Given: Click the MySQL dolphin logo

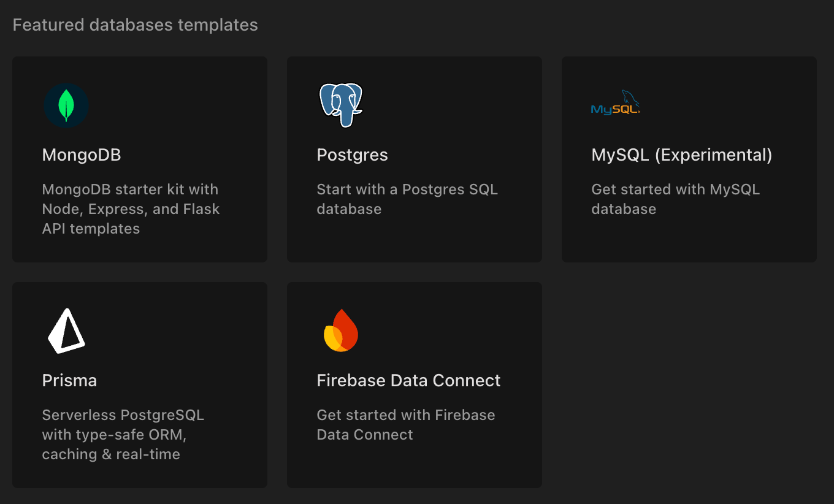Looking at the screenshot, I should coord(615,103).
